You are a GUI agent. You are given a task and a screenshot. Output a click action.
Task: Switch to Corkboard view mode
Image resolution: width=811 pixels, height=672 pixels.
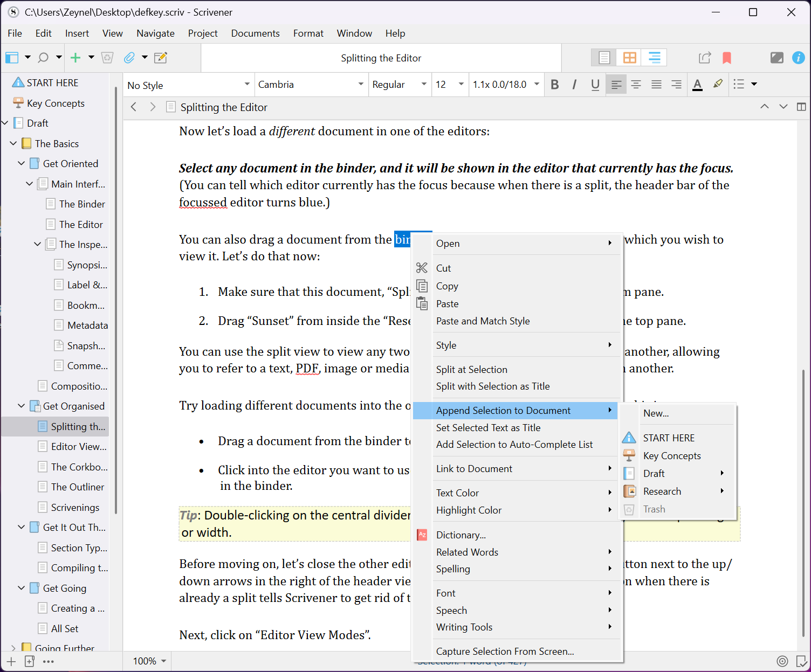[629, 58]
